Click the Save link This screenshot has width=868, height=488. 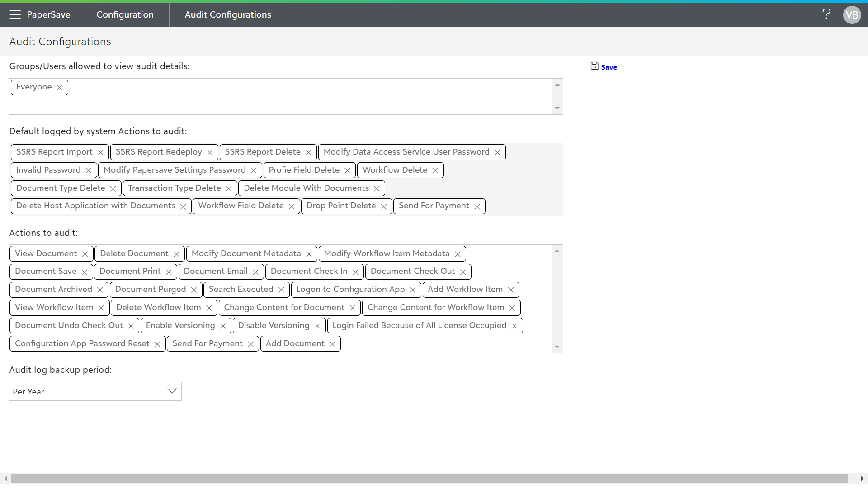click(x=609, y=67)
